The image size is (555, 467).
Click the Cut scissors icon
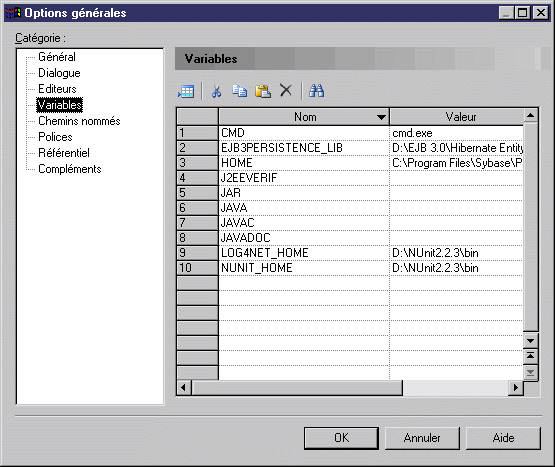click(216, 91)
